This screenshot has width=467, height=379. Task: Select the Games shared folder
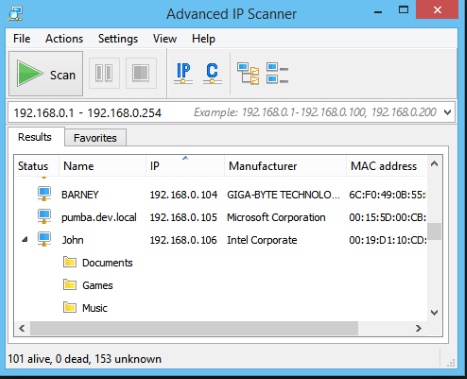(x=98, y=285)
